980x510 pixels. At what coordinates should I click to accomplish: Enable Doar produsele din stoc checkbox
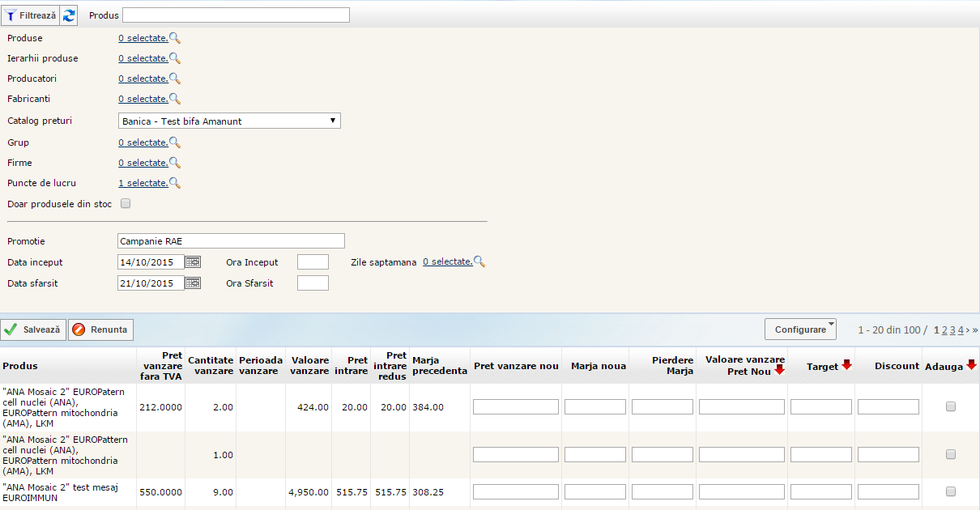126,204
